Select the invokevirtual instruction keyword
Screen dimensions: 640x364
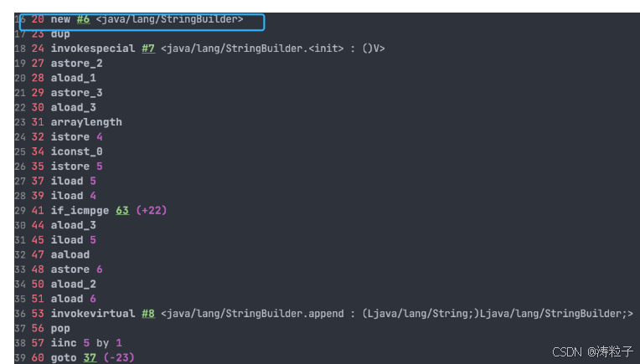(x=93, y=314)
